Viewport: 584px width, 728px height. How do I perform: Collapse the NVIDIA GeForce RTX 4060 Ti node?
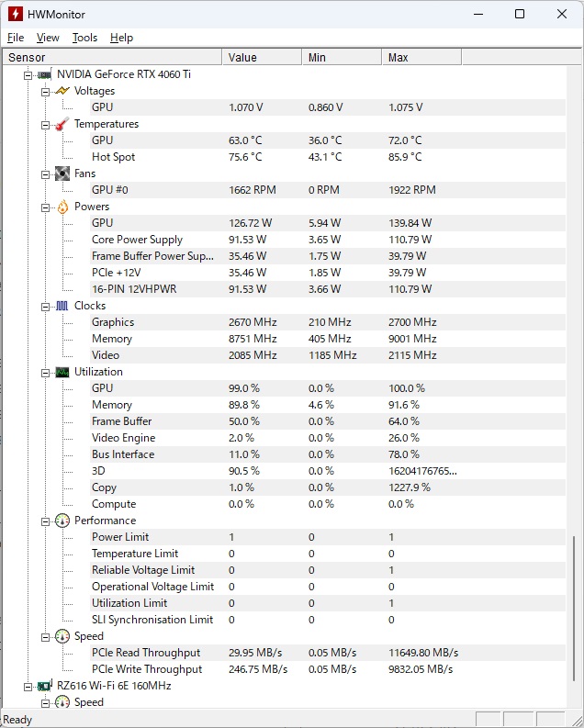click(x=28, y=74)
